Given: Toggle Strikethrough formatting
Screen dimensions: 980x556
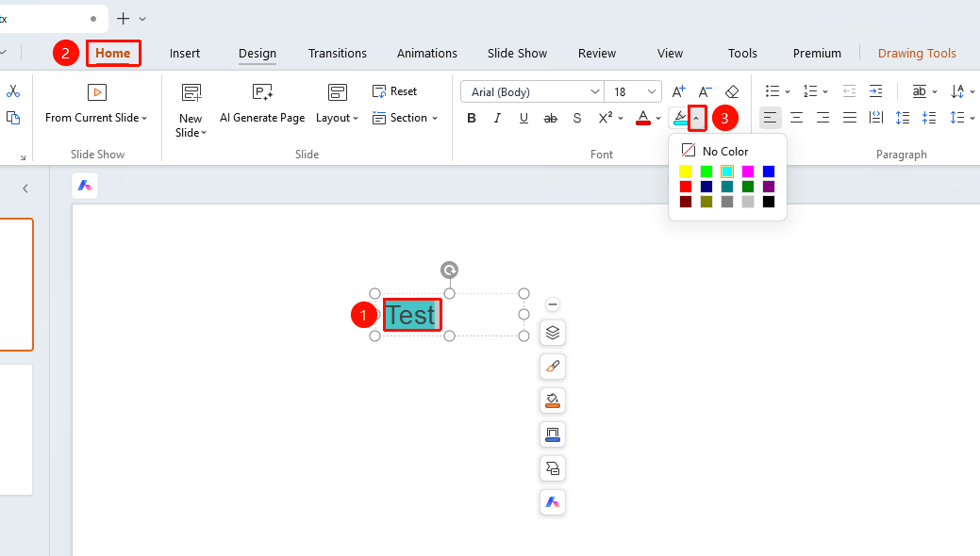Looking at the screenshot, I should coord(550,118).
